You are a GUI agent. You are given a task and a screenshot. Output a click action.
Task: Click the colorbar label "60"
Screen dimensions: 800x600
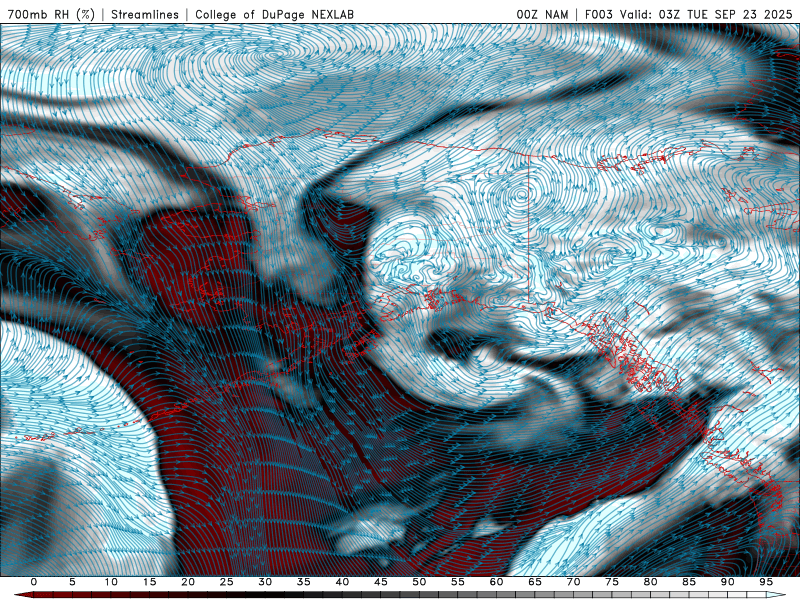coord(496,582)
